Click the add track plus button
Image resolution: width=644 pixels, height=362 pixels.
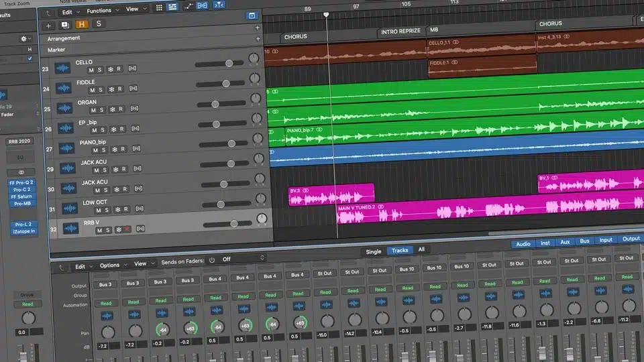pos(48,25)
